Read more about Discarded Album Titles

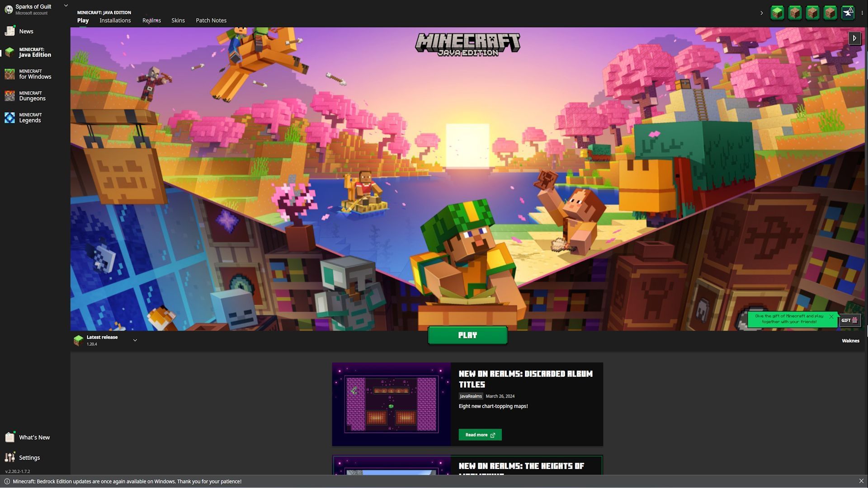tap(479, 435)
